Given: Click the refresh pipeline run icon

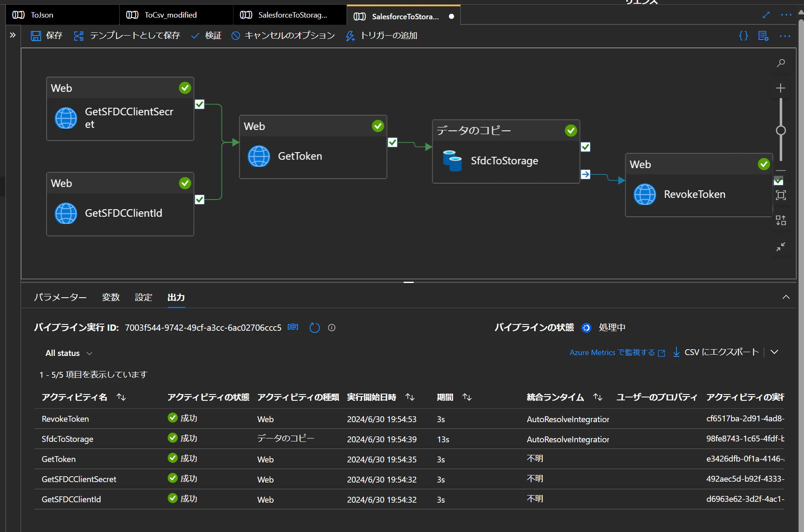Looking at the screenshot, I should coord(314,327).
